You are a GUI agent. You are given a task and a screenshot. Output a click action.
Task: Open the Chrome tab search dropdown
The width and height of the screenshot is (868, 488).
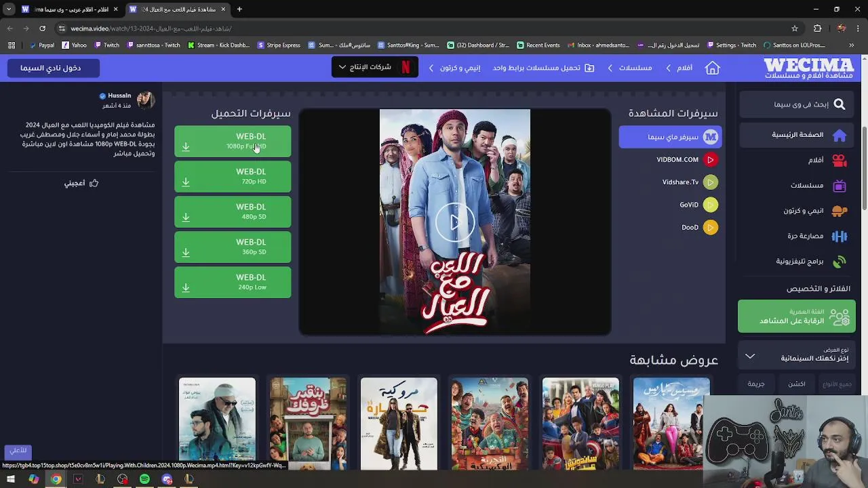(9, 9)
